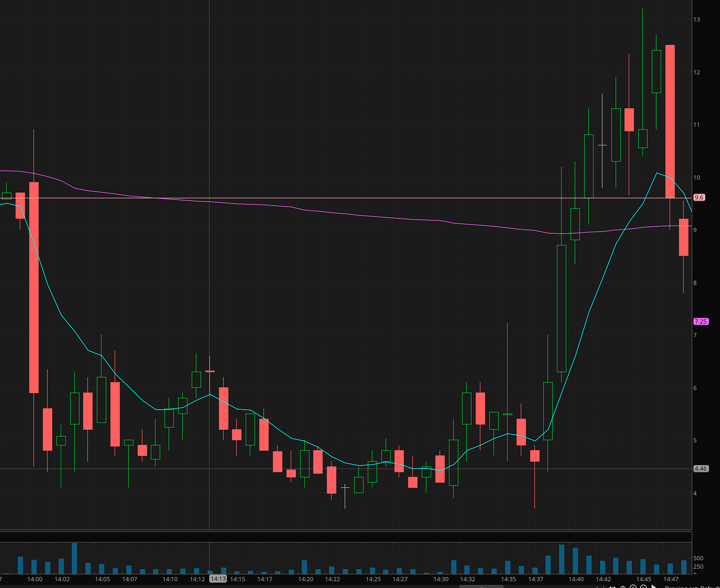Click the 9.6 price level label
This screenshot has width=720, height=588.
(699, 197)
